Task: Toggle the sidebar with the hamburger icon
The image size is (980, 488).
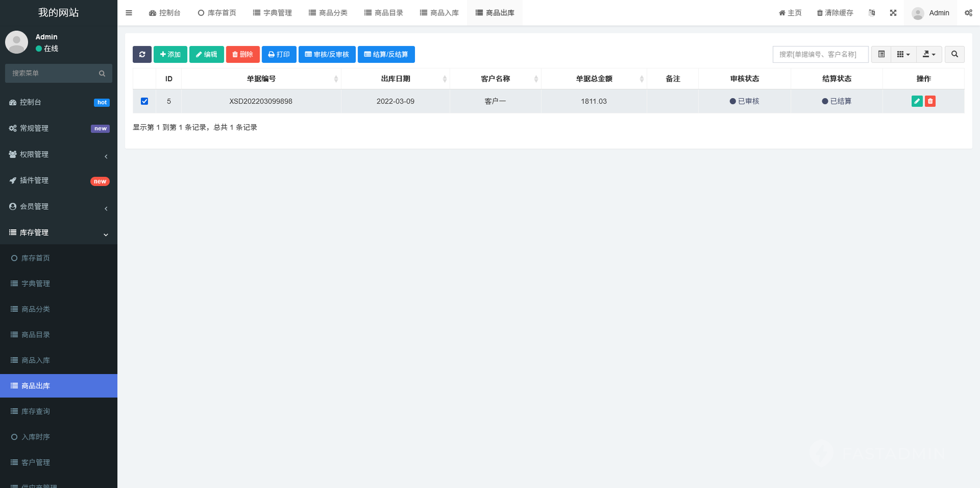Action: click(x=129, y=13)
